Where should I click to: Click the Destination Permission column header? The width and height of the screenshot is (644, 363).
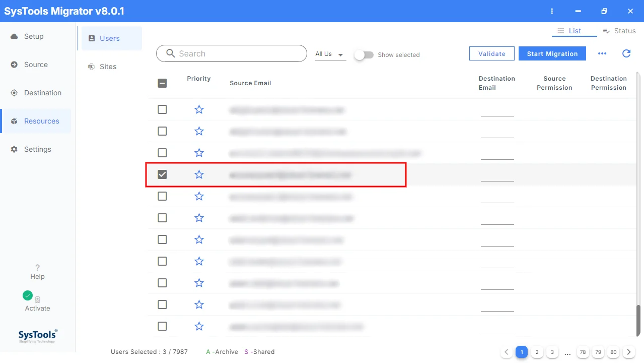(x=608, y=83)
